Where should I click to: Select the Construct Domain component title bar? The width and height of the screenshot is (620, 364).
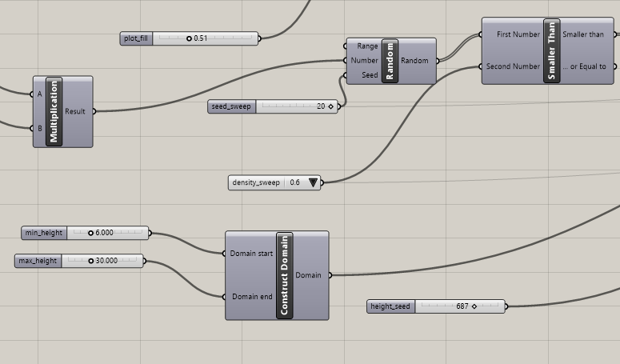[284, 275]
